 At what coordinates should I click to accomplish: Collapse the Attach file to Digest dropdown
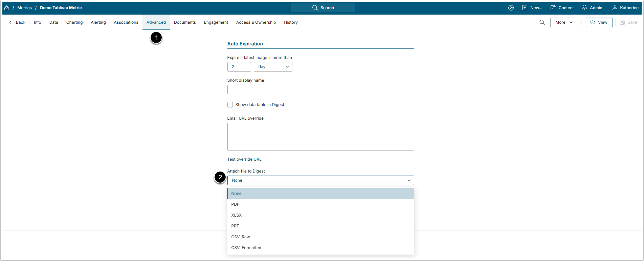pos(320,180)
